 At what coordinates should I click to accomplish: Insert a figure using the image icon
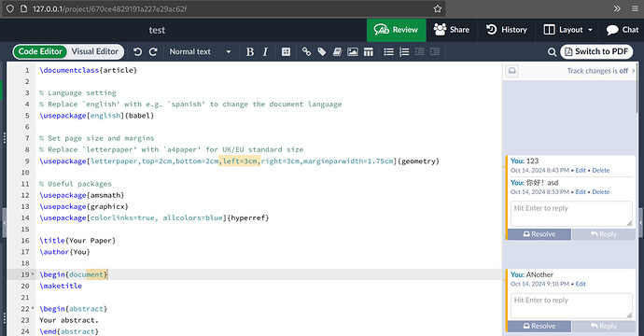(x=353, y=51)
